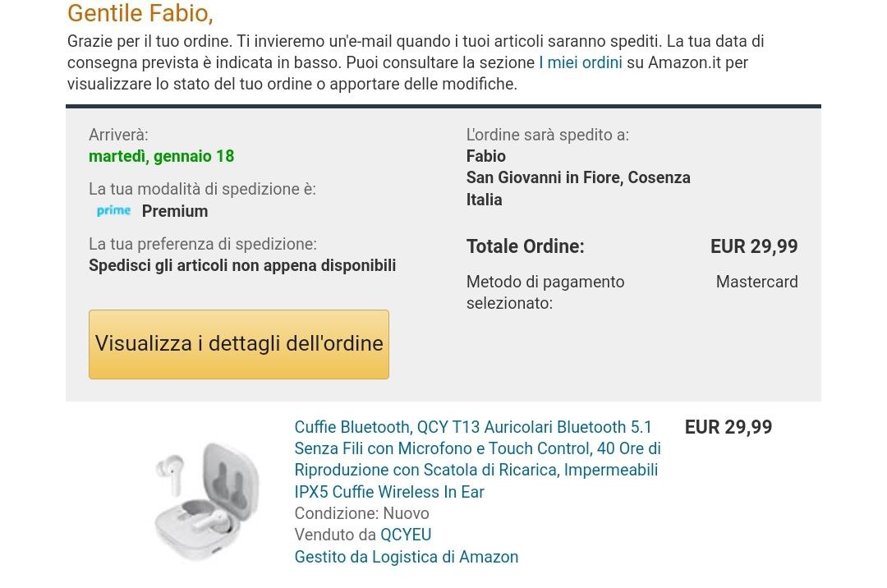Viewport: 887px width, 588px height.
Task: Open the QCY T13 Cuffie Bluetooth product link
Action: 476,459
